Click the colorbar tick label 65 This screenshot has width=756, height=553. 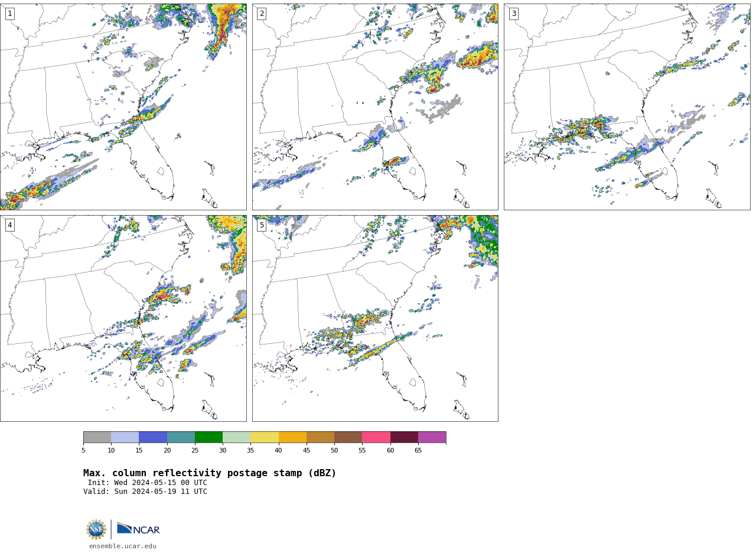click(x=418, y=450)
